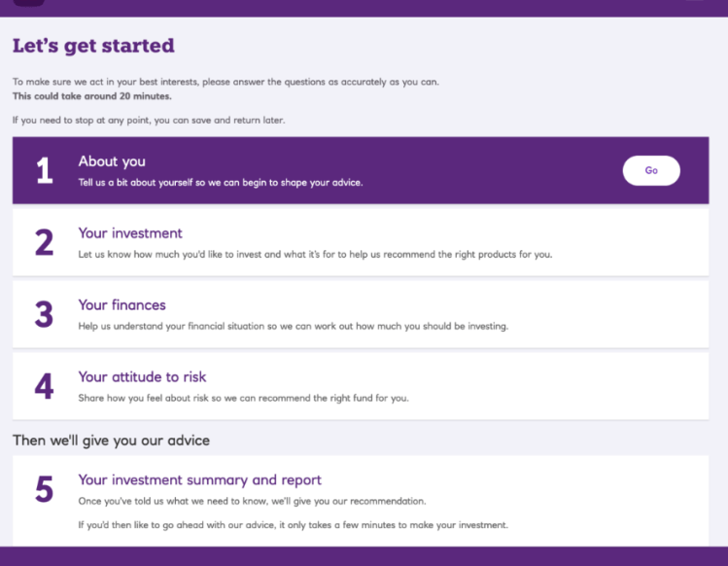Click the large step number 5
The width and height of the screenshot is (728, 566).
click(44, 488)
